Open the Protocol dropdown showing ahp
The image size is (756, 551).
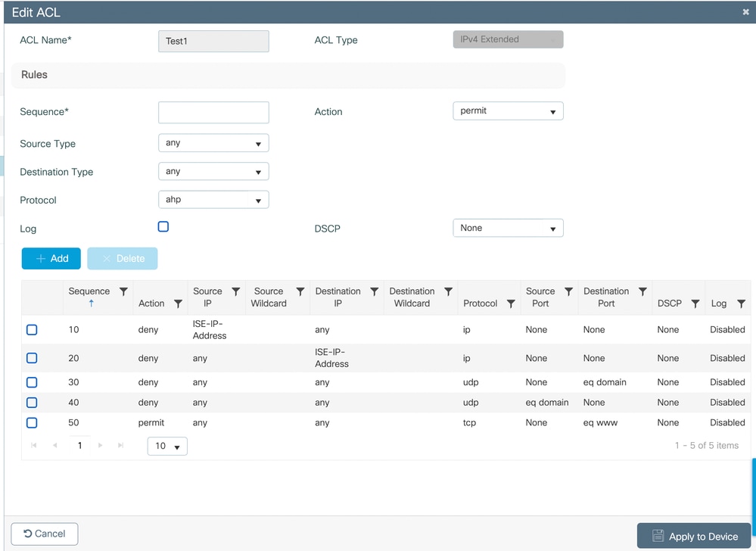(x=213, y=199)
